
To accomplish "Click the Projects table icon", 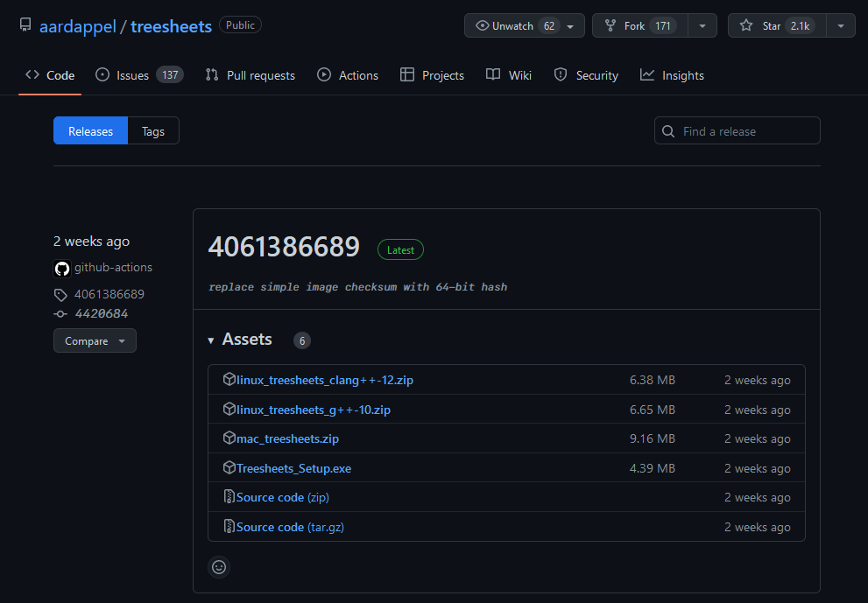I will [407, 74].
